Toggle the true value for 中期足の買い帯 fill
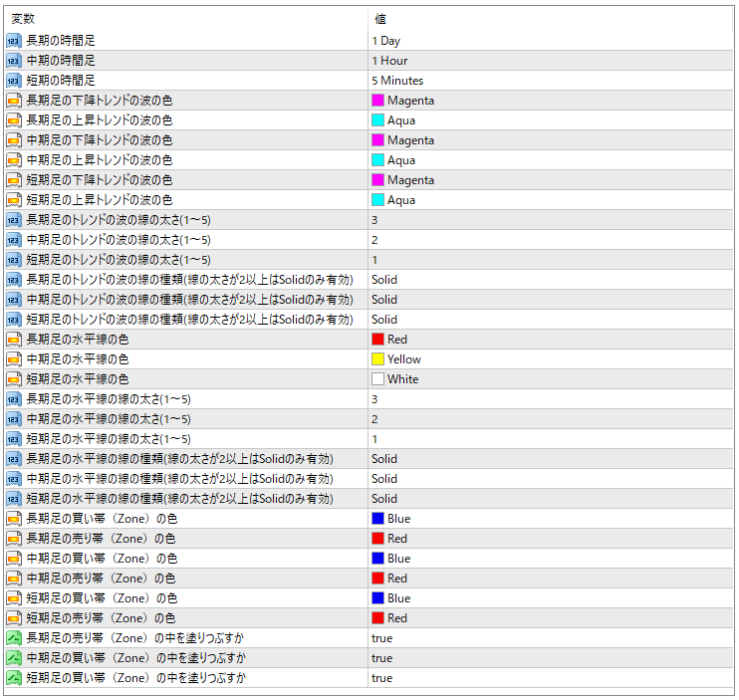The image size is (739, 700). coord(381,658)
